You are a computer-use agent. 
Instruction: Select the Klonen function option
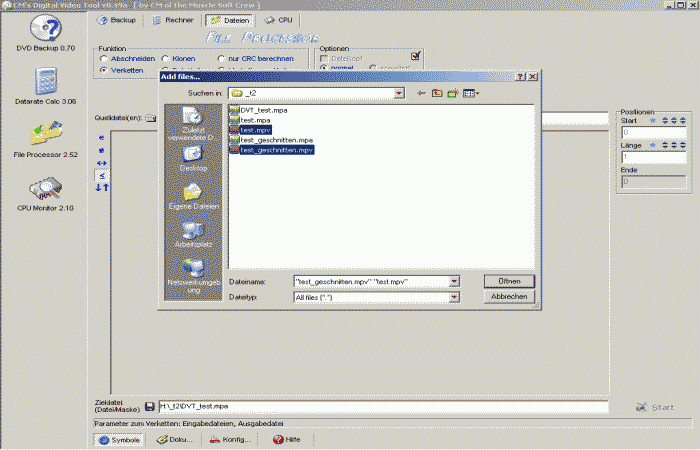coord(162,59)
